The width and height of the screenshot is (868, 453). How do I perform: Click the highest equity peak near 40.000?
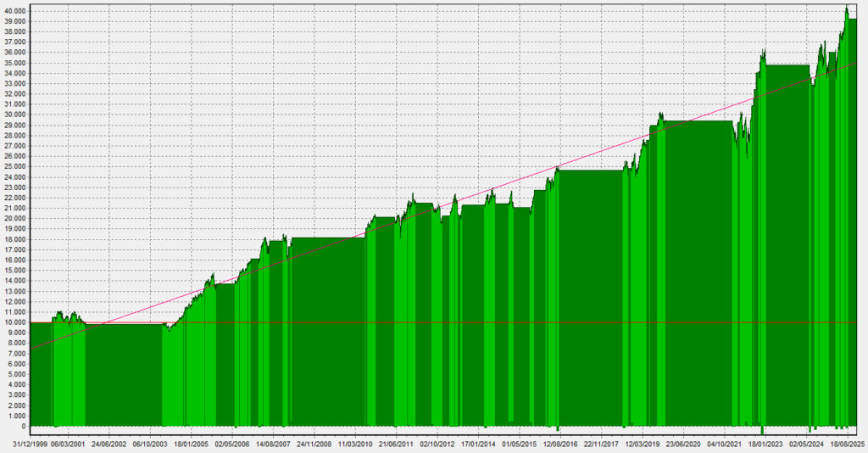click(846, 8)
